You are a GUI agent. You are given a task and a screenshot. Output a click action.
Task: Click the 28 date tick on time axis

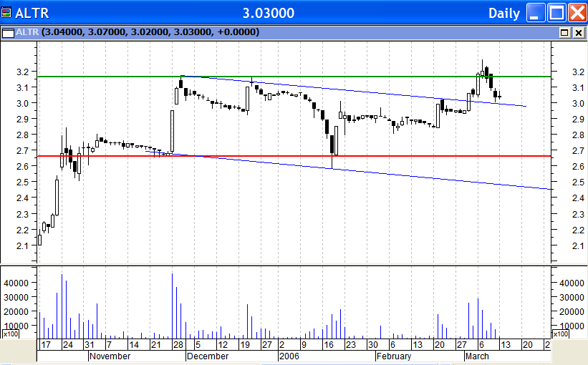click(x=178, y=345)
